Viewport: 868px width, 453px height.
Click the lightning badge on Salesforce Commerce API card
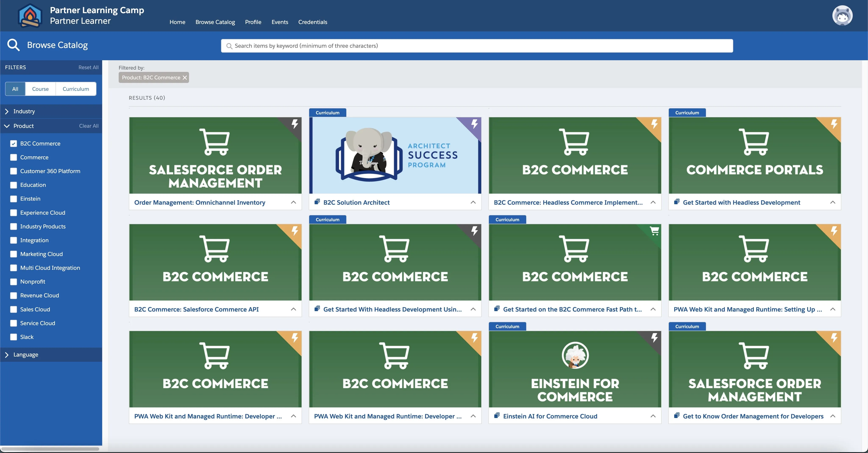tap(295, 231)
